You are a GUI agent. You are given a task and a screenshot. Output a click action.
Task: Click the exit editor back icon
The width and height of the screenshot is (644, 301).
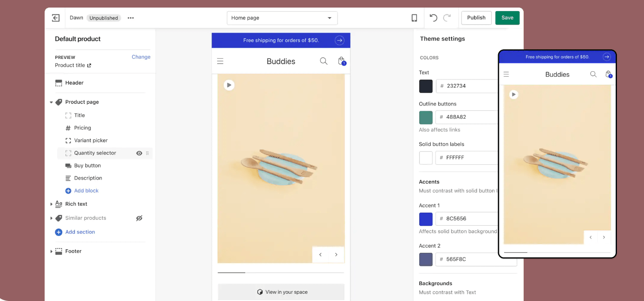[56, 18]
